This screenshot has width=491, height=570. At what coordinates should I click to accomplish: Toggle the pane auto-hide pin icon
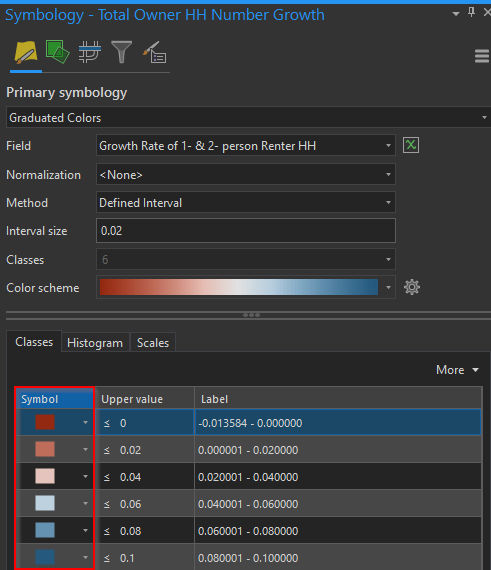point(471,13)
